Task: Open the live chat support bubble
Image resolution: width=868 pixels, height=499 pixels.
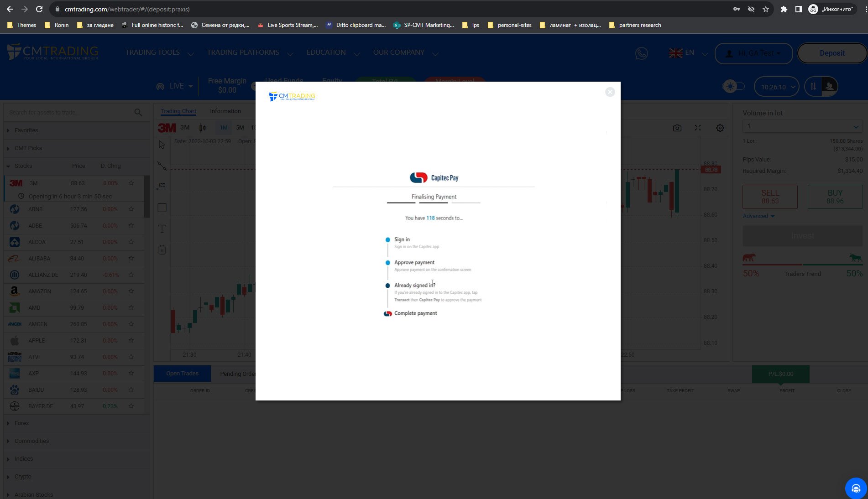Action: click(856, 488)
